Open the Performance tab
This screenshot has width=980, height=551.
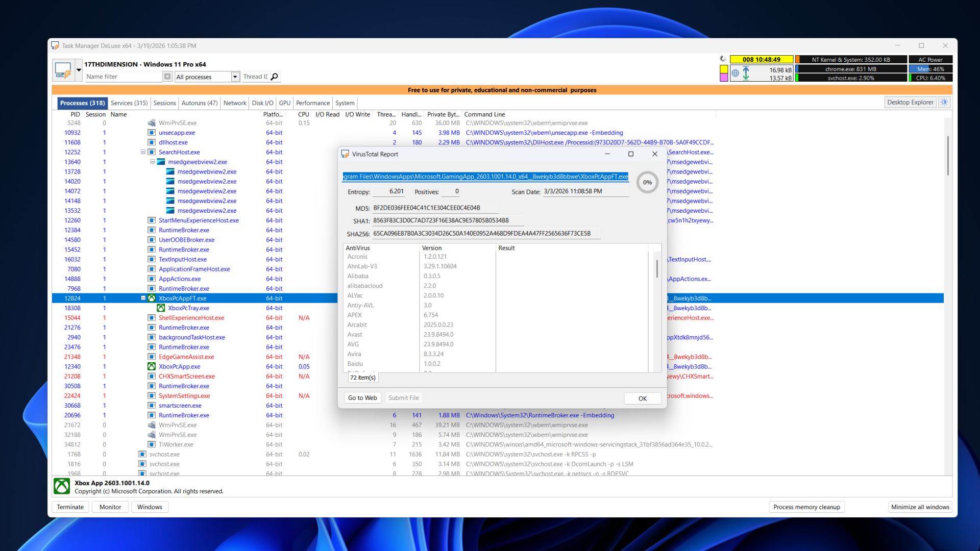click(x=313, y=103)
